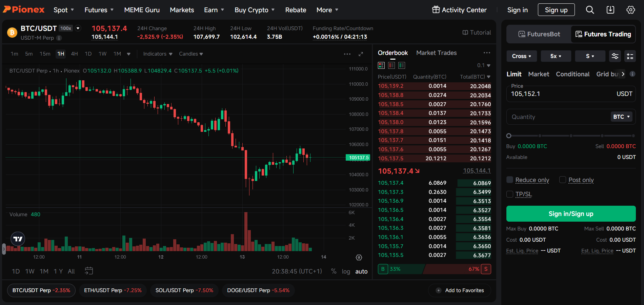
Task: Open the futures calculator icon
Action: coord(630,56)
